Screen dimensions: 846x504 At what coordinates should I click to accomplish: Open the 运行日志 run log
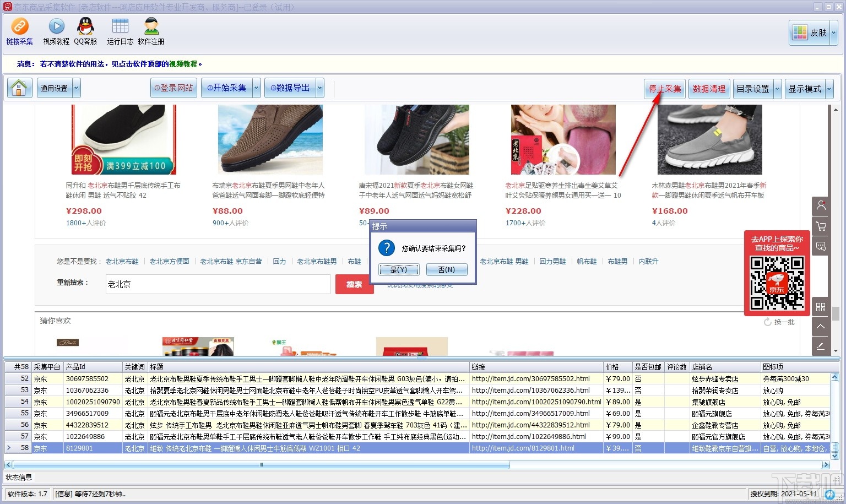pos(120,31)
